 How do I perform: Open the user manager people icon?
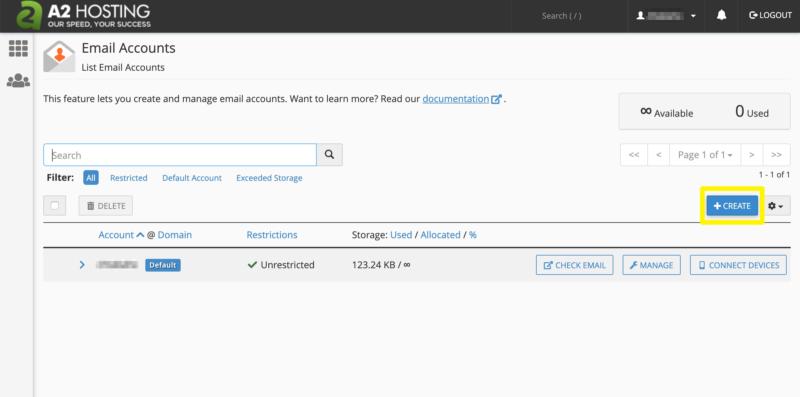[18, 81]
